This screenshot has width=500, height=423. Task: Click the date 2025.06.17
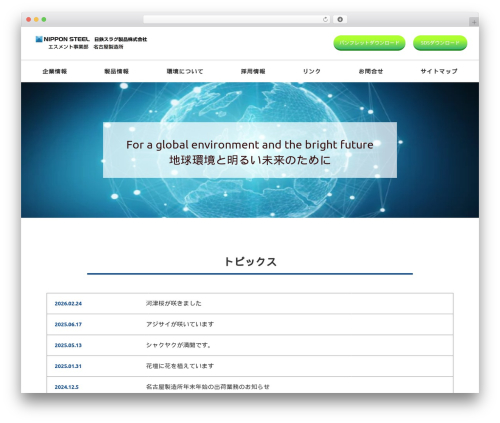coord(68,324)
